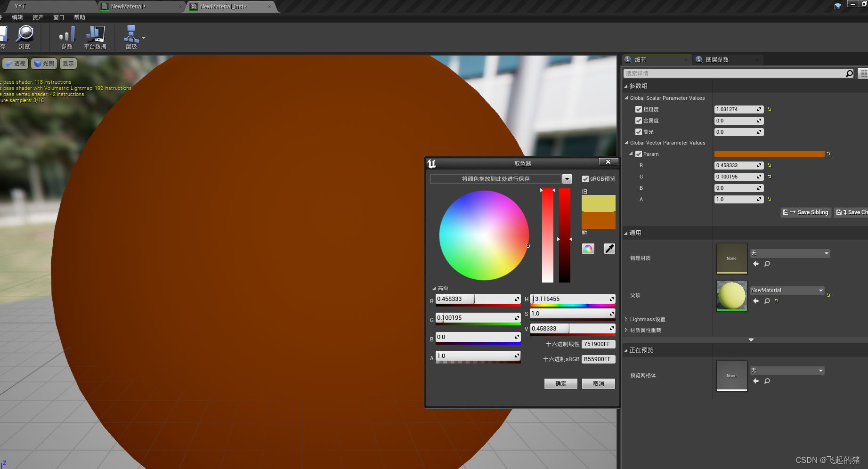This screenshot has width=868, height=469.
Task: Open the Hierarchy (层级) toolbar tool
Action: [131, 37]
